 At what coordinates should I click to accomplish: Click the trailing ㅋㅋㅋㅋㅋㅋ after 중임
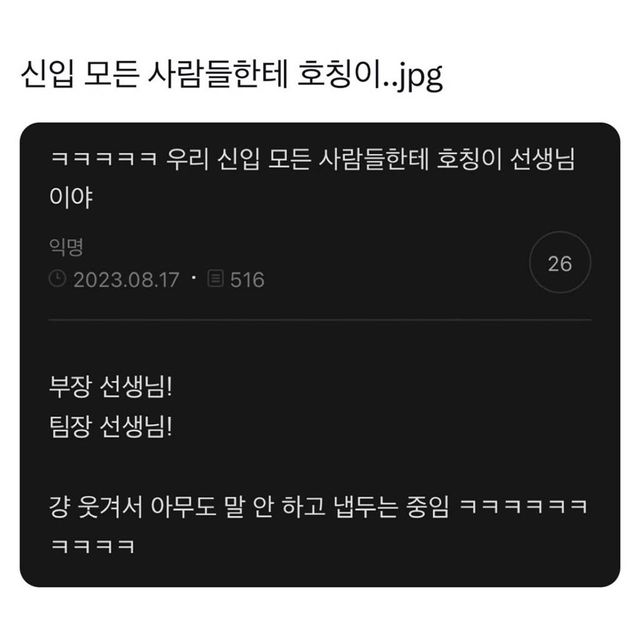click(524, 506)
